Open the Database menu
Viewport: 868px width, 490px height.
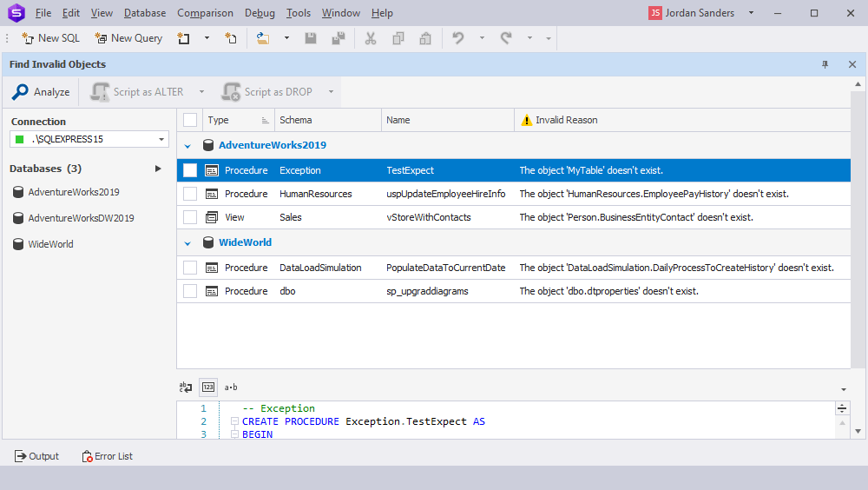[x=145, y=13]
